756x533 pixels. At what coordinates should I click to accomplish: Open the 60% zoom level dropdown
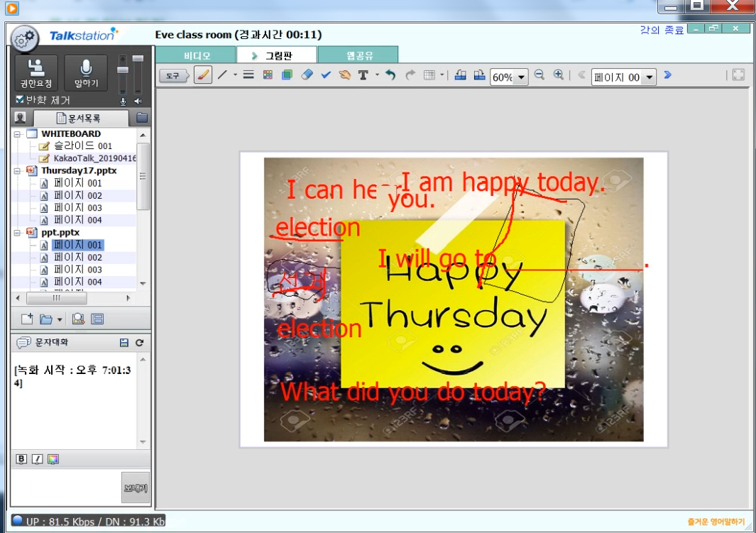(522, 77)
